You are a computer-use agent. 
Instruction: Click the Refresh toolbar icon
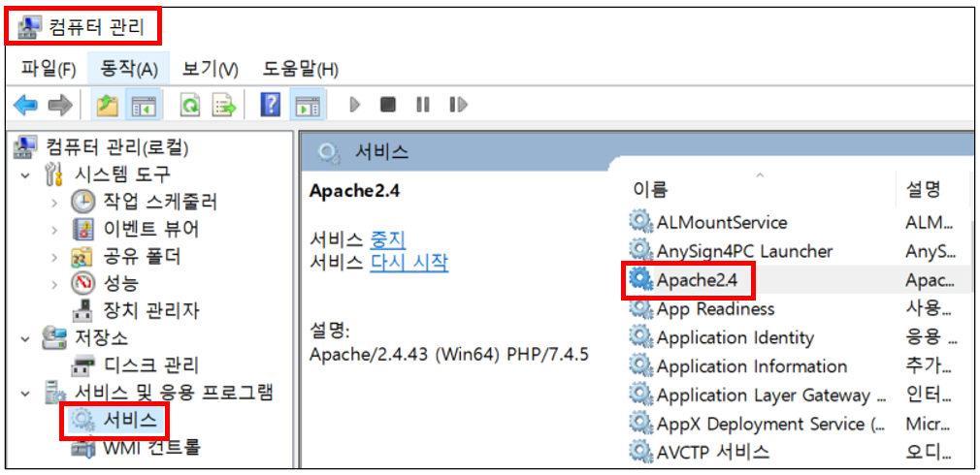pyautogui.click(x=190, y=105)
